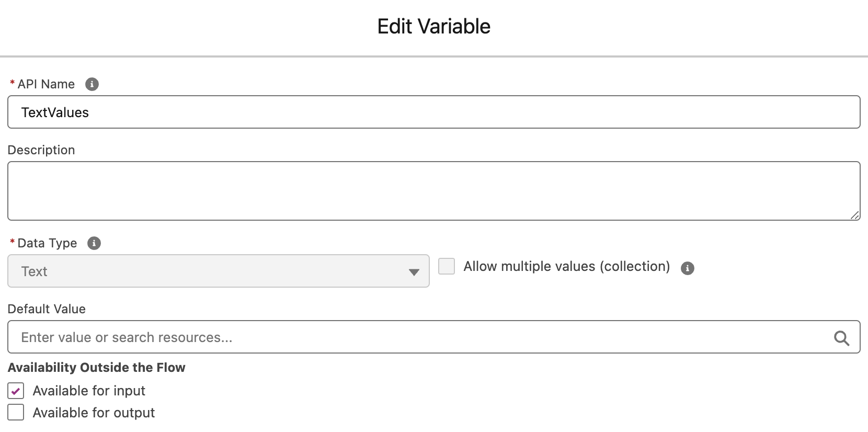The width and height of the screenshot is (868, 432).
Task: Click the search magnifier in Default Value field
Action: pyautogui.click(x=842, y=338)
